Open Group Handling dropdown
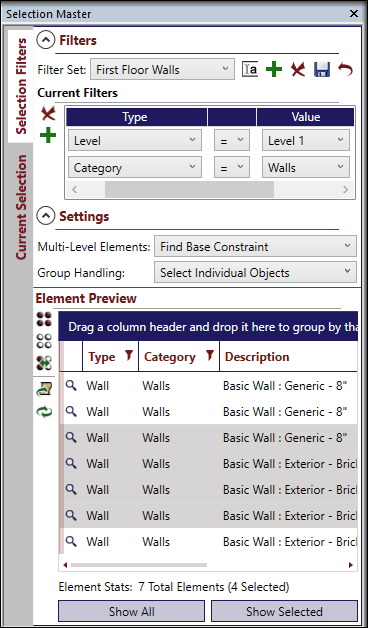This screenshot has width=368, height=628. coord(255,273)
